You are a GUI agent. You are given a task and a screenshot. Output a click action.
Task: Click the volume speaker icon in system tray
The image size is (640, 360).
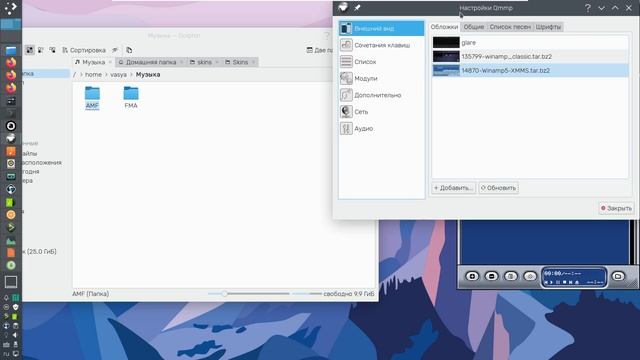(x=15, y=335)
